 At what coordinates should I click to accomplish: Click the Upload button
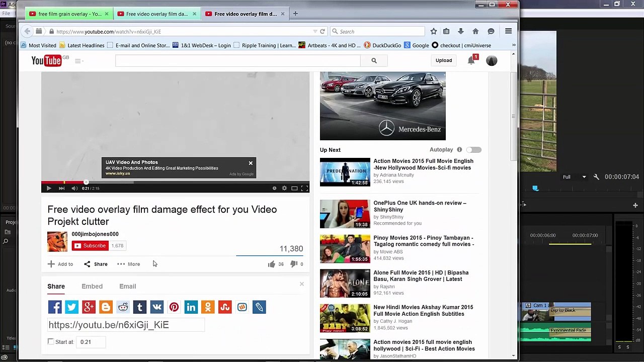(444, 60)
